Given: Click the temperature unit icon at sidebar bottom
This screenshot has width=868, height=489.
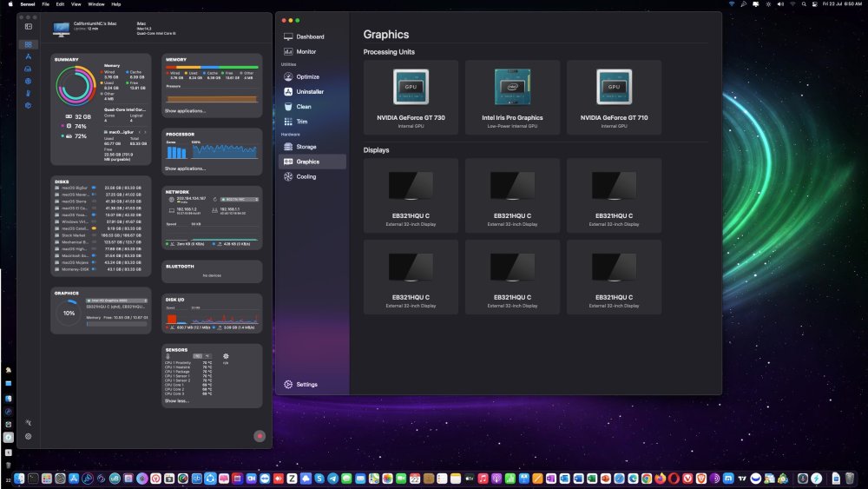Looking at the screenshot, I should (x=29, y=422).
